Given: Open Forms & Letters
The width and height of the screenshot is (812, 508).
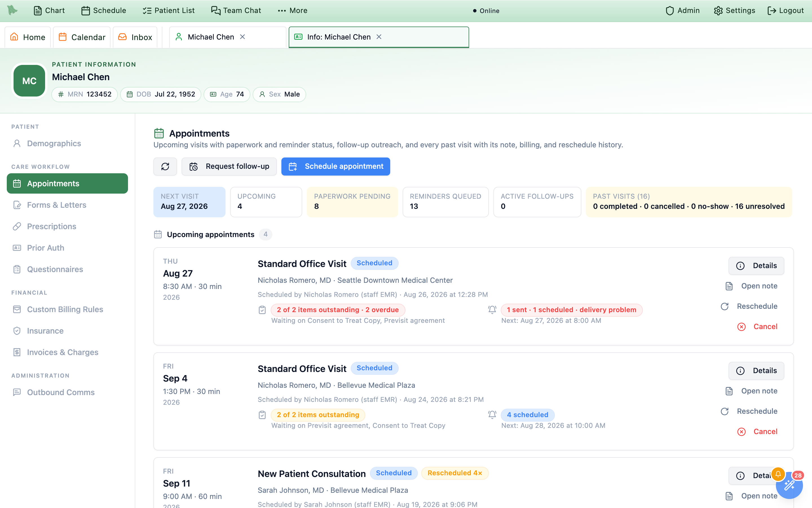Looking at the screenshot, I should tap(67, 205).
